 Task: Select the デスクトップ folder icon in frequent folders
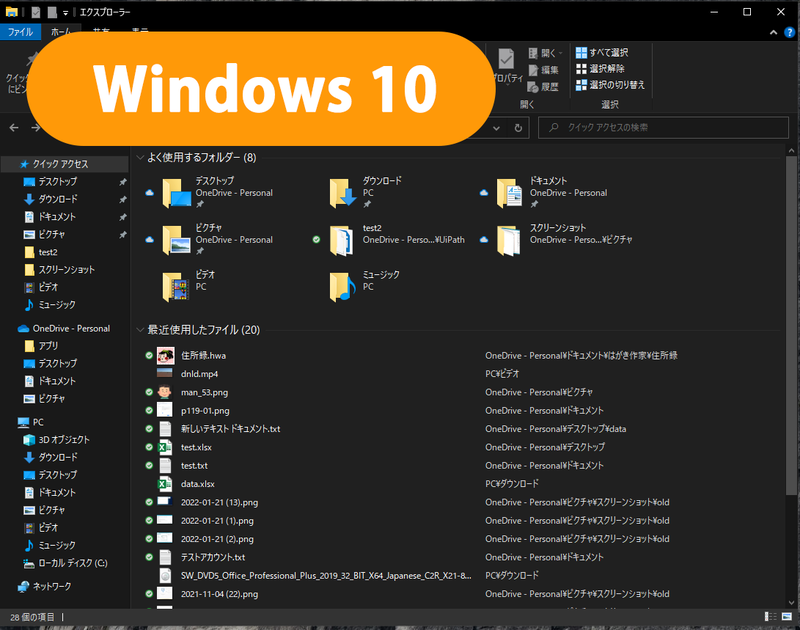click(177, 193)
